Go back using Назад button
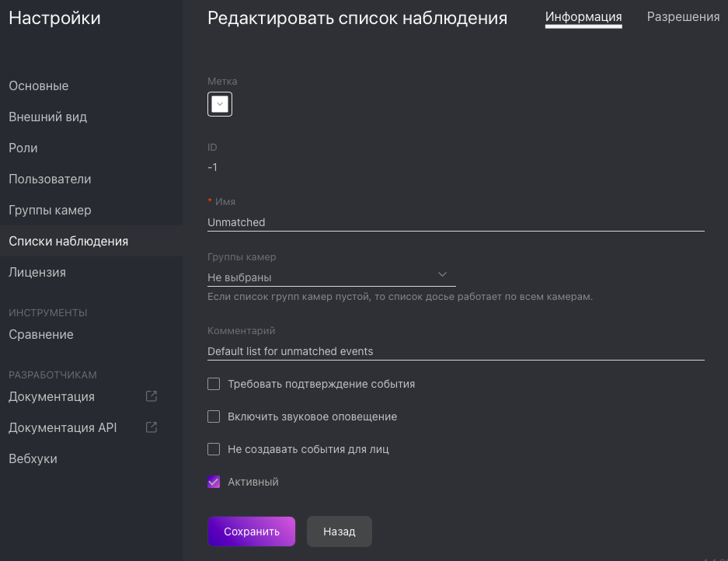 [340, 531]
